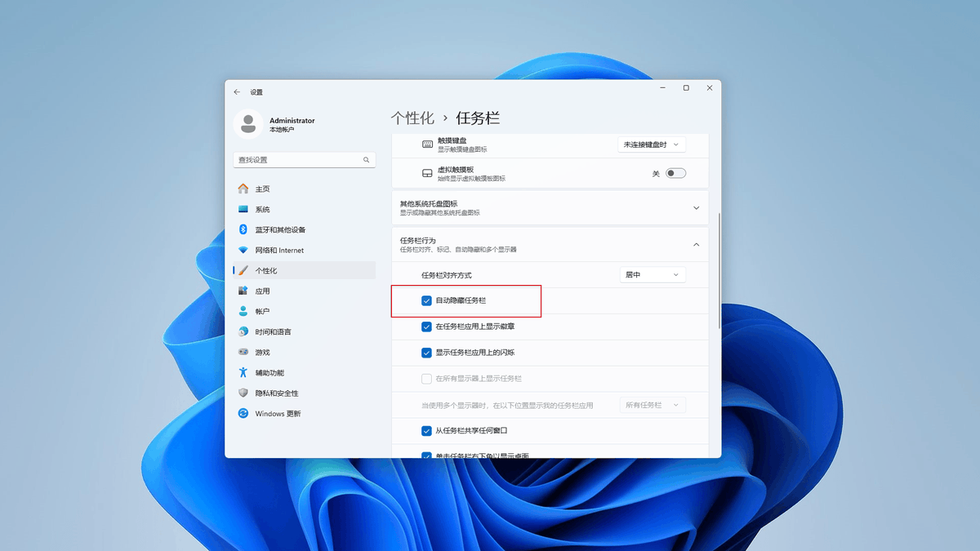Open 主页 in sidebar
The height and width of the screenshot is (551, 980).
(304, 189)
